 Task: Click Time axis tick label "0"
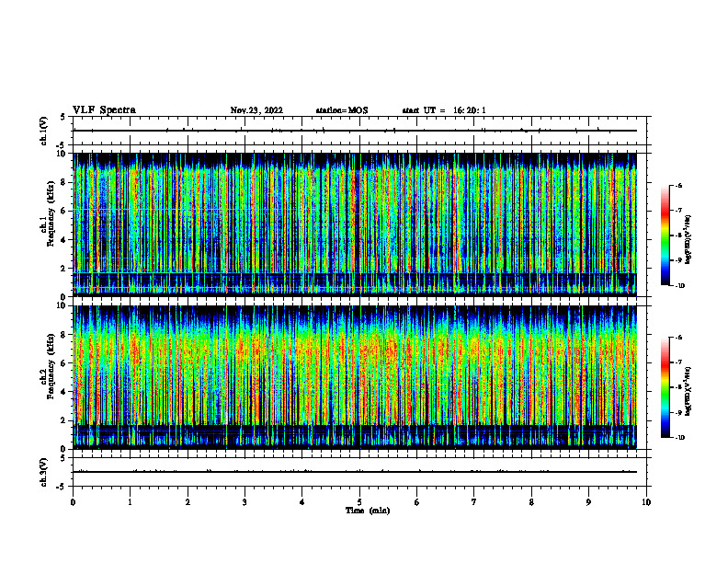(x=73, y=502)
